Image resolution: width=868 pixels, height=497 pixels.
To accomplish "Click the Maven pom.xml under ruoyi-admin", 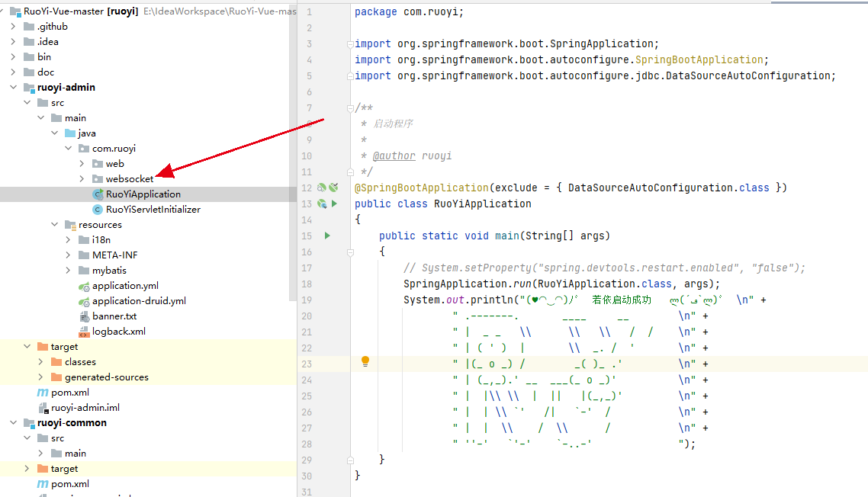I will [70, 393].
